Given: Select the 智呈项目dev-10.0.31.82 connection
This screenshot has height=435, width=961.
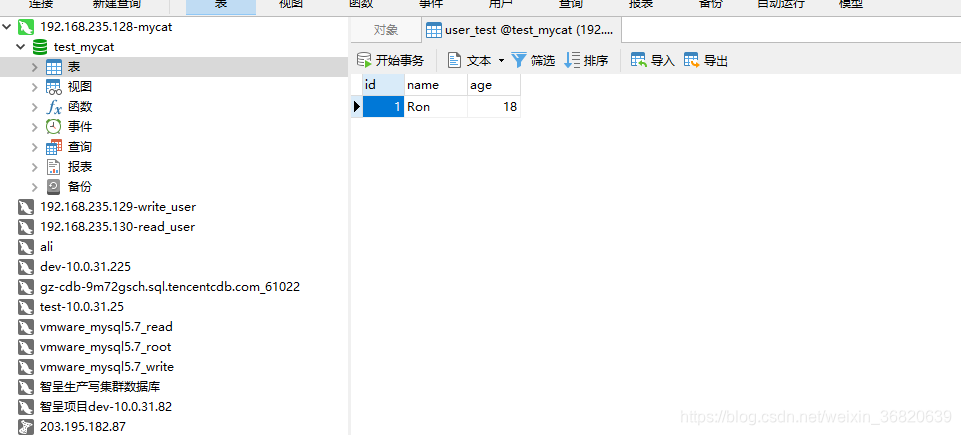Looking at the screenshot, I should tap(105, 407).
